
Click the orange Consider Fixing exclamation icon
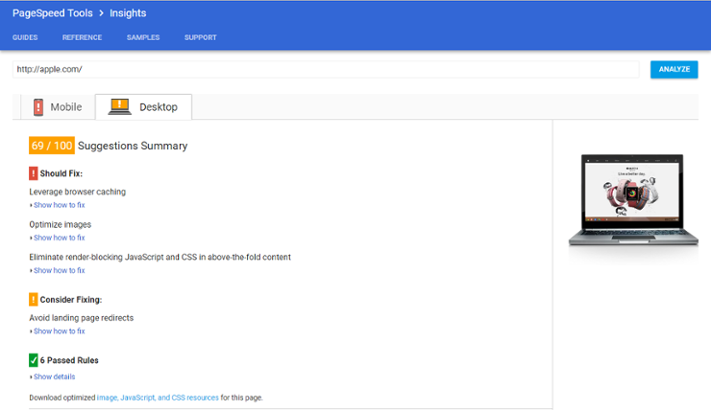point(34,299)
